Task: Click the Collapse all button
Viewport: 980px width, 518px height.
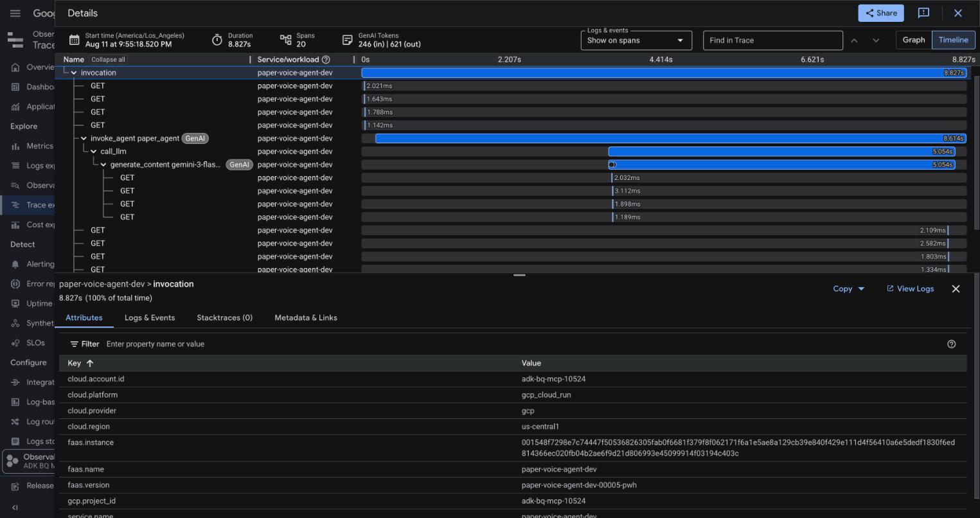Action: click(108, 60)
